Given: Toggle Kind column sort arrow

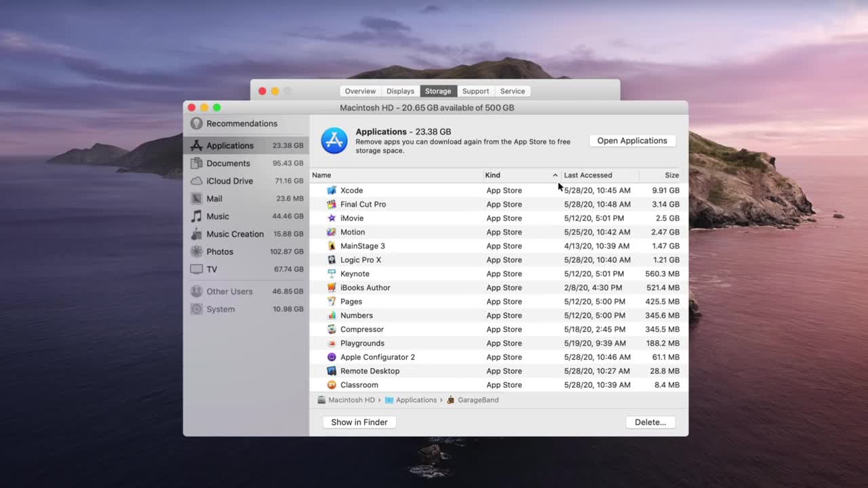Looking at the screenshot, I should tap(555, 175).
